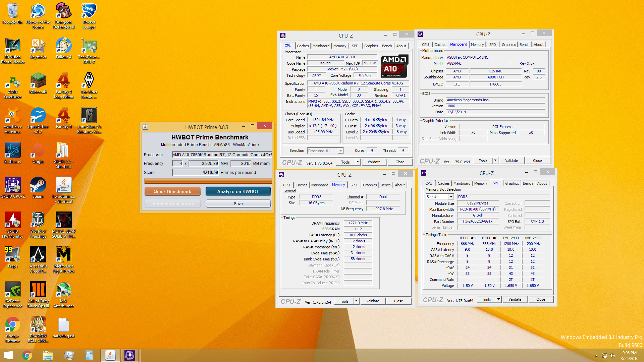Screen dimensions: 644x362
Task: Launch Minecraft desktop icon
Action: click(x=38, y=83)
